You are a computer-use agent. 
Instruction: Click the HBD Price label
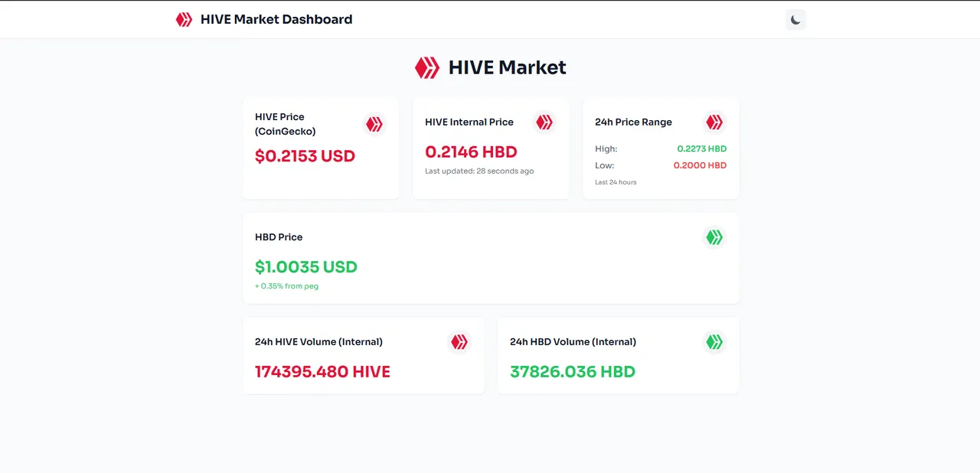279,237
